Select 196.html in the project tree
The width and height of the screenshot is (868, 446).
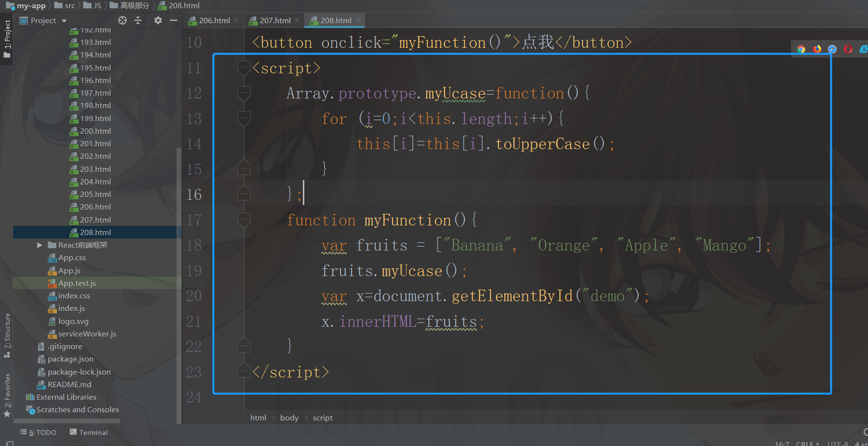(x=95, y=81)
